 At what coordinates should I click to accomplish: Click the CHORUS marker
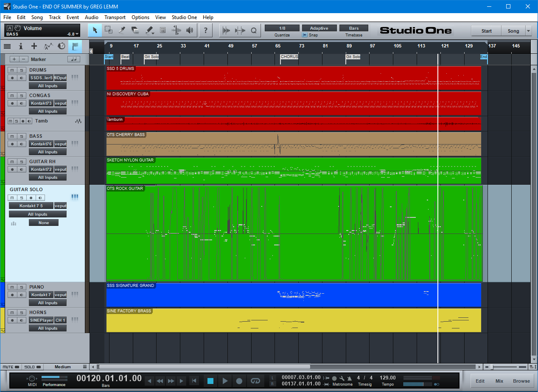click(289, 57)
